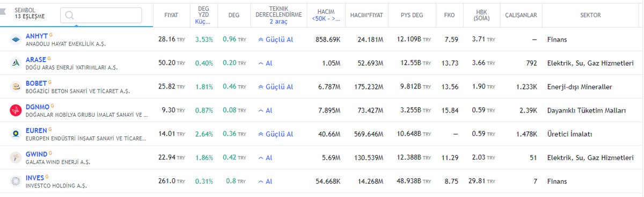The height and width of the screenshot is (197, 644).
Task: Sort by SEKTOR column header
Action: 590,15
